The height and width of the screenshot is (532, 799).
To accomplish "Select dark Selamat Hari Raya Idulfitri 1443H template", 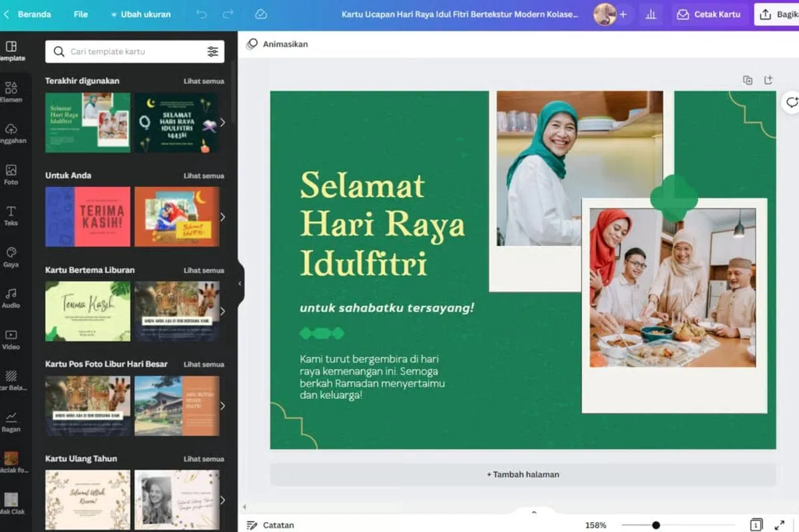I will click(x=176, y=123).
